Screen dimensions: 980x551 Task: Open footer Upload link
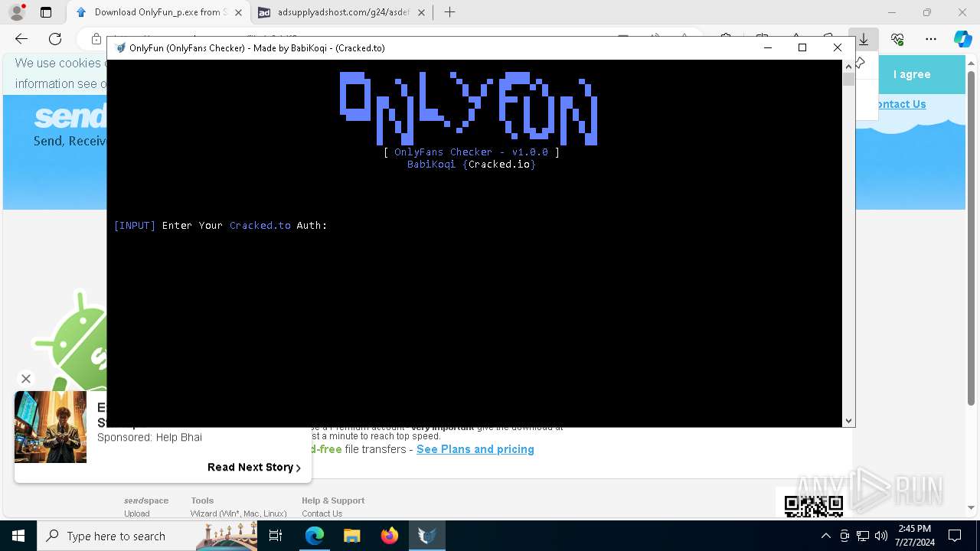137,514
